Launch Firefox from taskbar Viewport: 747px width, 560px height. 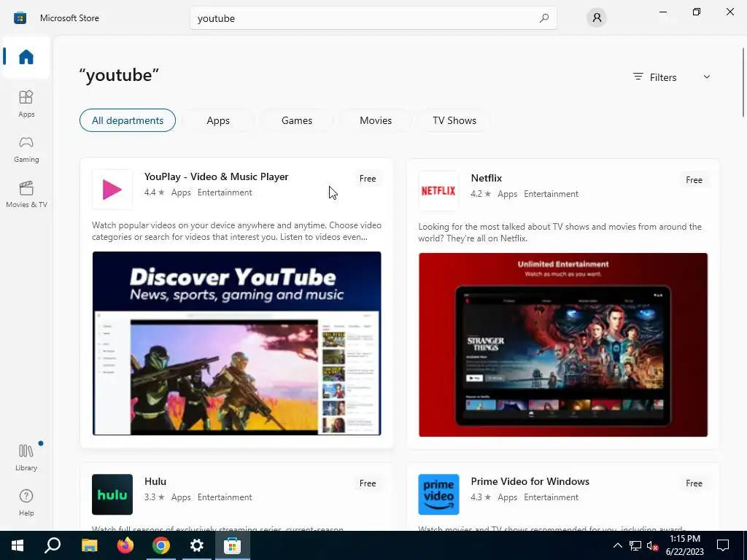click(125, 545)
